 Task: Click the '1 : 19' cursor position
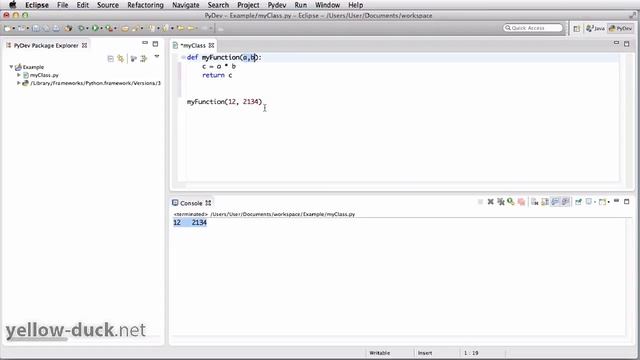[x=471, y=353]
